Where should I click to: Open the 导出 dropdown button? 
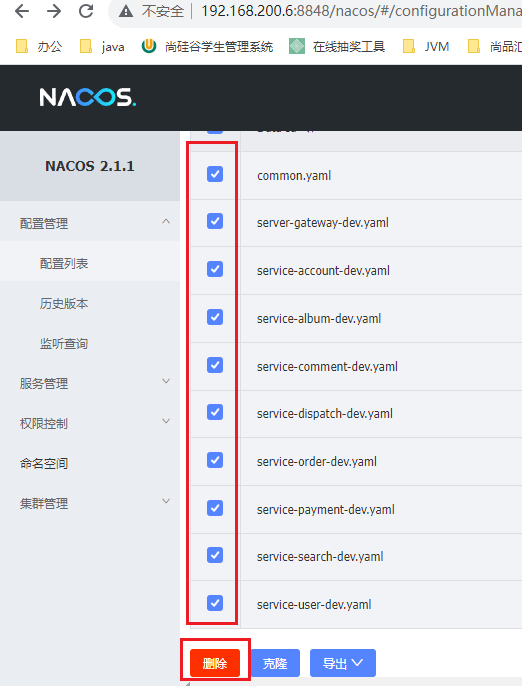coord(343,663)
